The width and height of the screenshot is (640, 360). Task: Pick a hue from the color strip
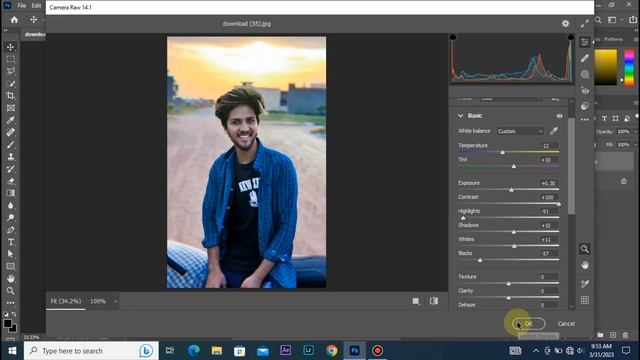pyautogui.click(x=629, y=67)
